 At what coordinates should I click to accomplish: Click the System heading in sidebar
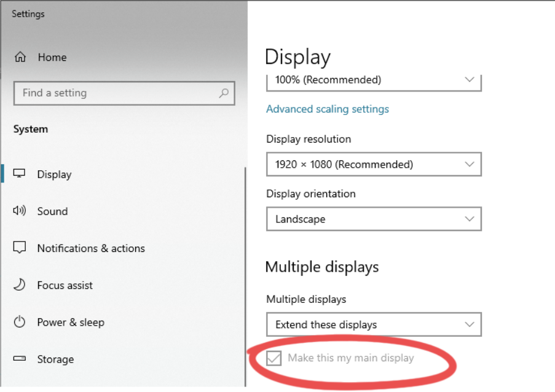[30, 129]
